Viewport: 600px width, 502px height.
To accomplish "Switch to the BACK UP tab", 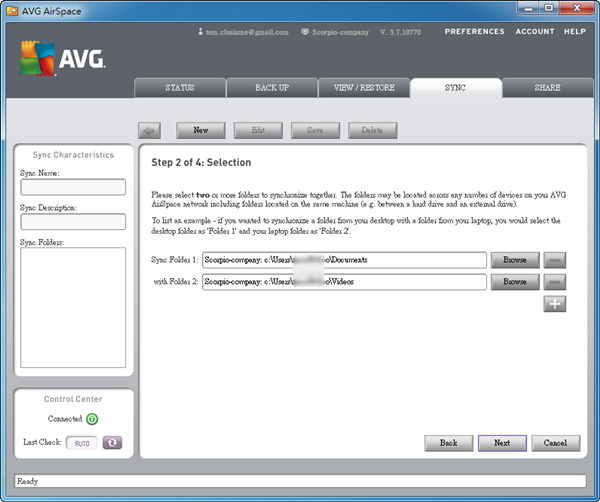I will tap(272, 88).
